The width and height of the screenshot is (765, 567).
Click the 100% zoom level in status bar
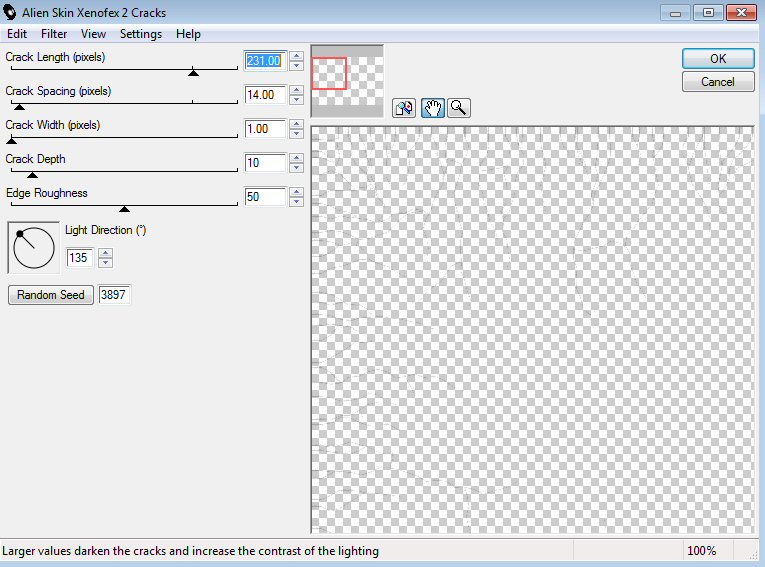701,551
